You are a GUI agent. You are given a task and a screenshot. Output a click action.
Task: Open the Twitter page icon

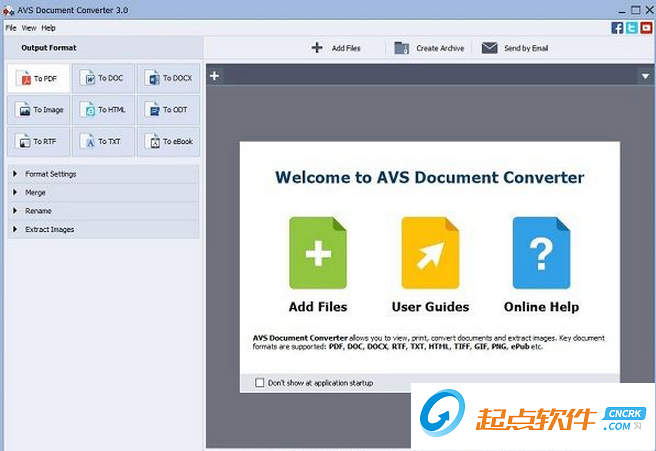pos(632,28)
